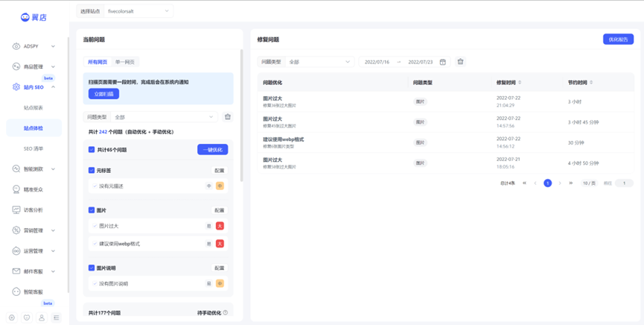
Task: Expand the 运营管理 menu chevron
Action: [x=53, y=250]
